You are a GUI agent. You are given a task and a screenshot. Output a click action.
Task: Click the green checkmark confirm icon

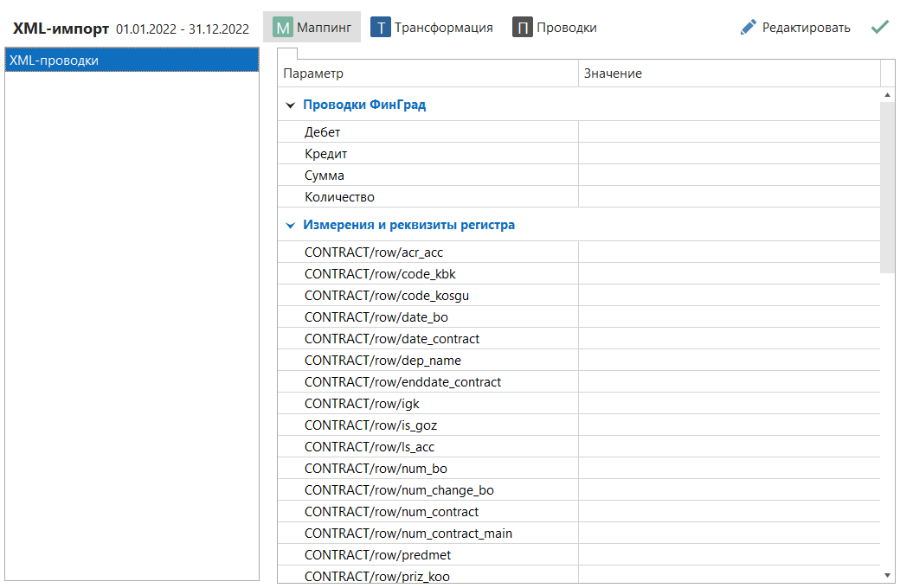point(880,28)
